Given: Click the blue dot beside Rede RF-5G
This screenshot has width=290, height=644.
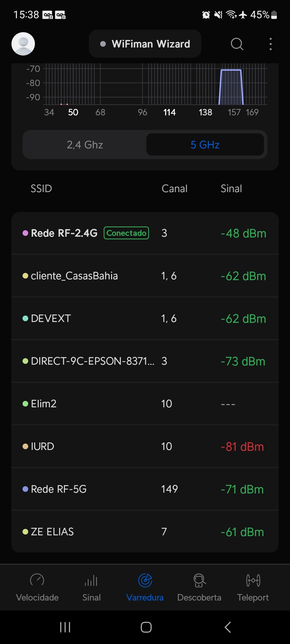Looking at the screenshot, I should (x=26, y=489).
